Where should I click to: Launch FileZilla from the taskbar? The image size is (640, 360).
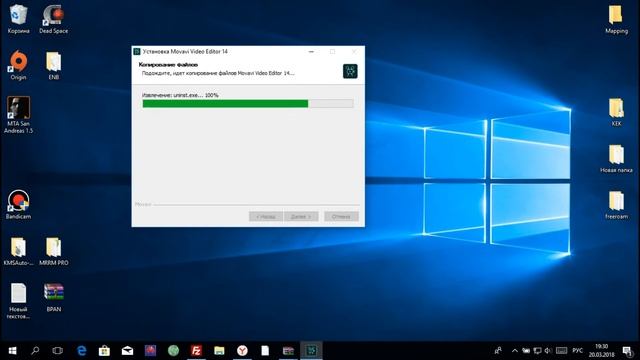196,351
